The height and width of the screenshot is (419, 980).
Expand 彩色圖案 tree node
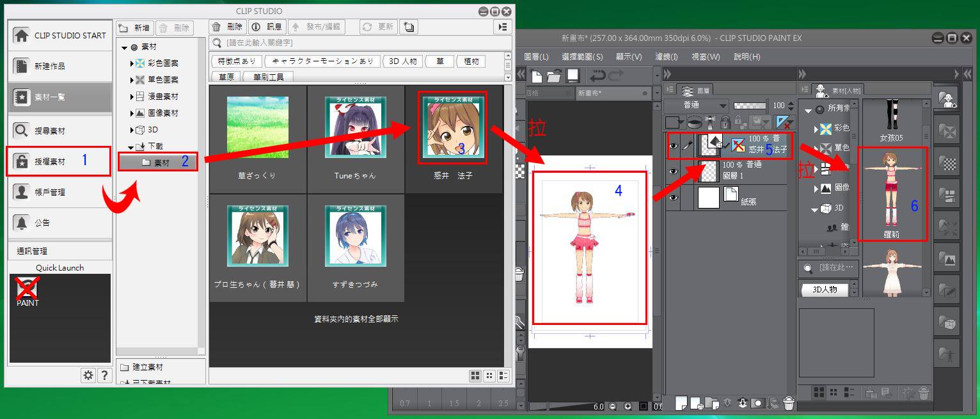[132, 63]
